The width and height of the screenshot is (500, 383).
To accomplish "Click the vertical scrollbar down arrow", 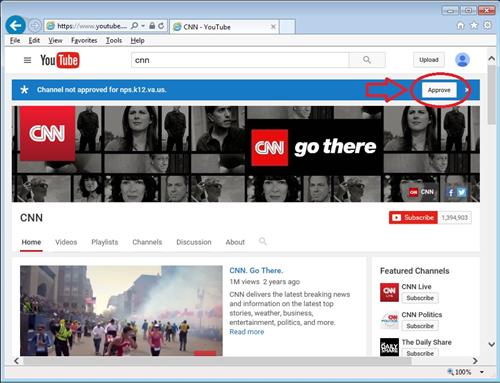I will coord(491,344).
